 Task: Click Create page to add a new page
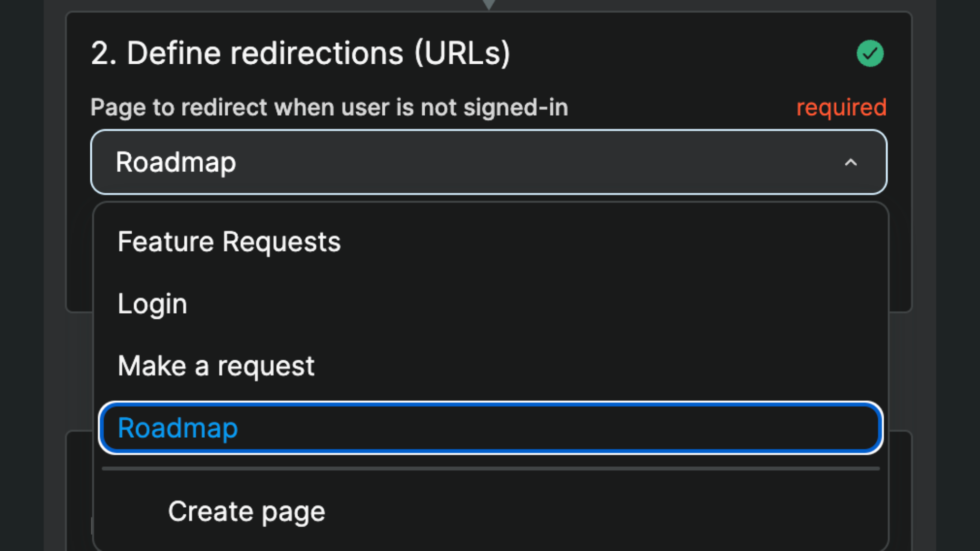pos(247,511)
